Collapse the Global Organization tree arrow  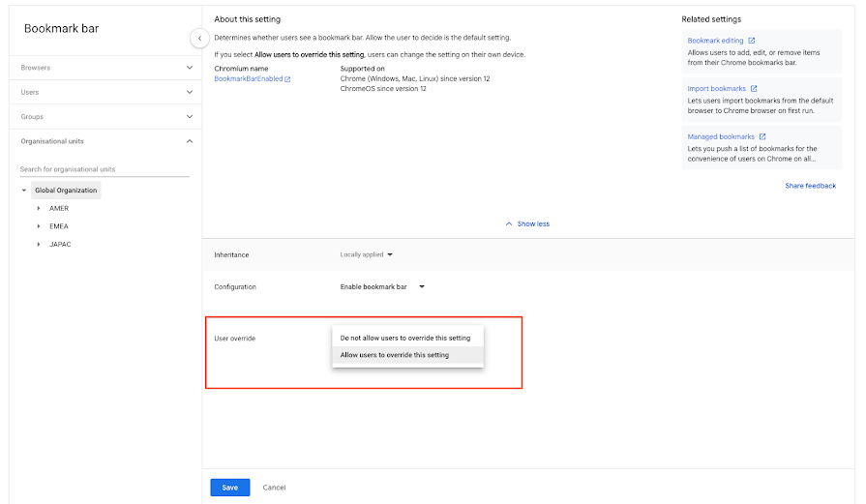click(24, 190)
